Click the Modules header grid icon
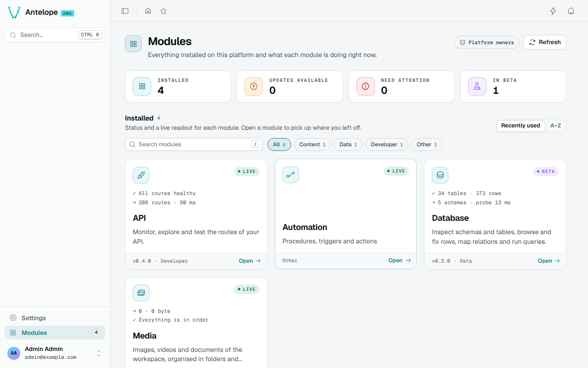588x368 pixels. point(133,44)
